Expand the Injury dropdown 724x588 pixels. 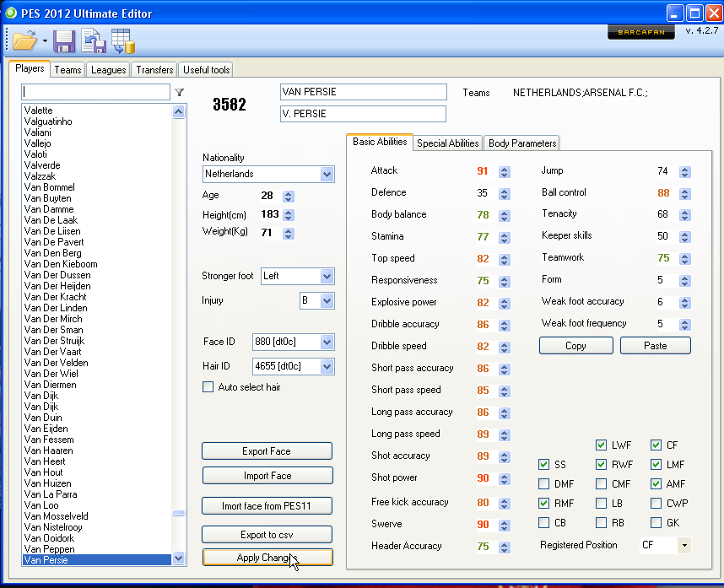click(327, 301)
